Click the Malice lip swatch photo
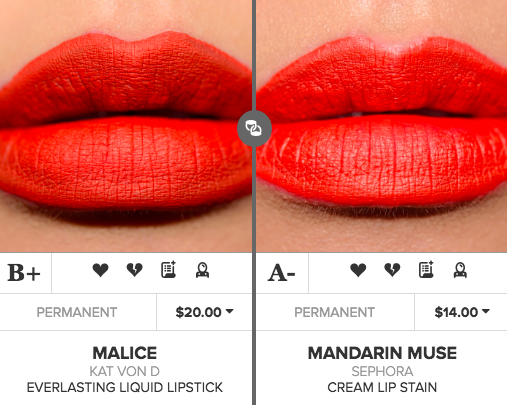The height and width of the screenshot is (405, 507). [126, 126]
